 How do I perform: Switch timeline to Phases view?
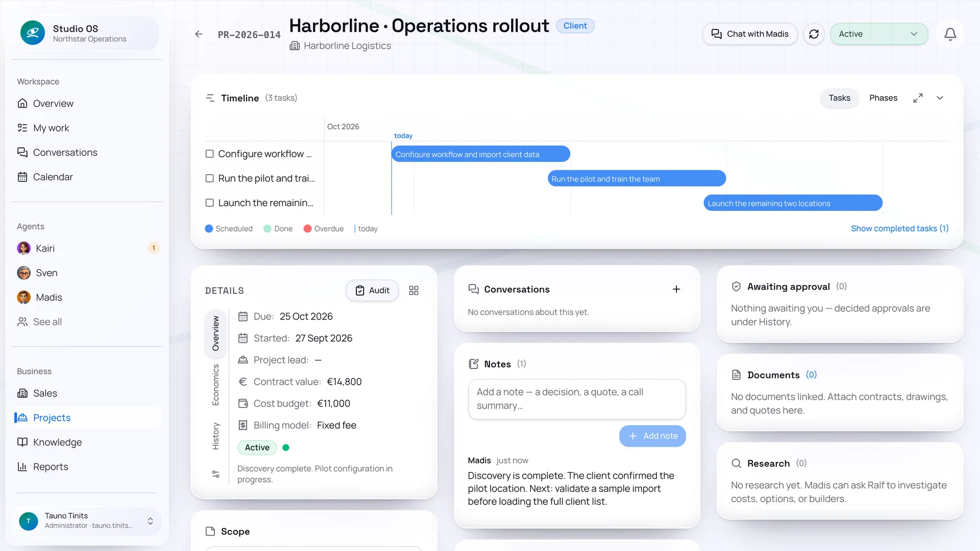(883, 98)
